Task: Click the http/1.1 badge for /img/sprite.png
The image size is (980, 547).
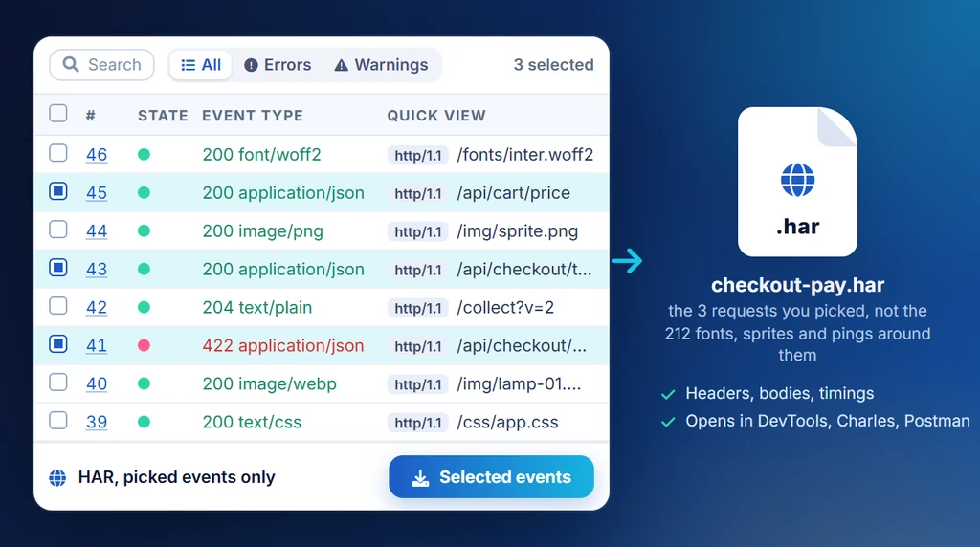Action: [x=417, y=231]
